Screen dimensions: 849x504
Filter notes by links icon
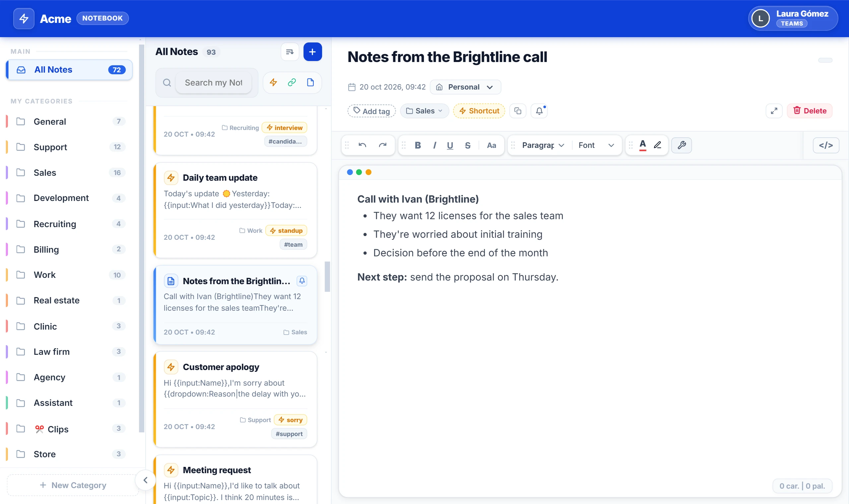click(x=292, y=83)
